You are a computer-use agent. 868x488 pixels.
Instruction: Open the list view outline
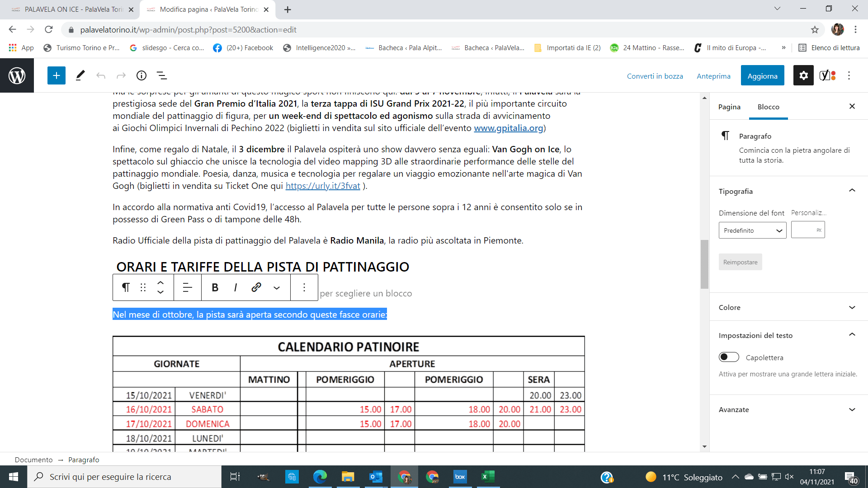161,75
